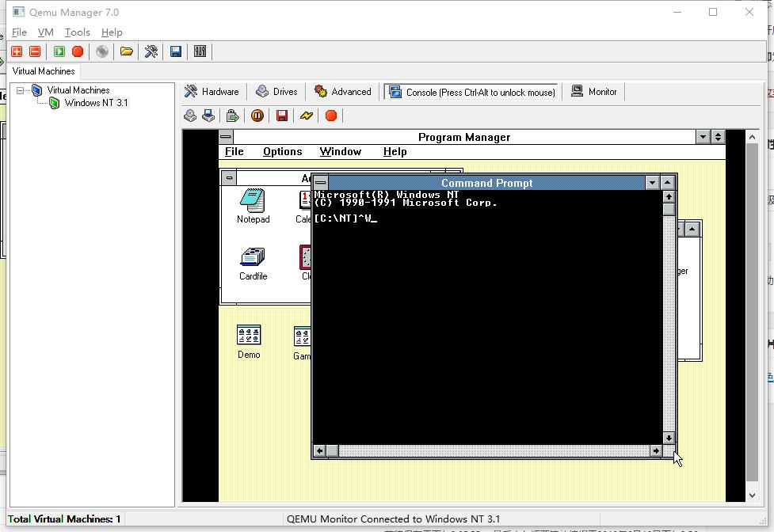This screenshot has width=774, height=532.
Task: Open Program Manager's File menu
Action: 234,151
